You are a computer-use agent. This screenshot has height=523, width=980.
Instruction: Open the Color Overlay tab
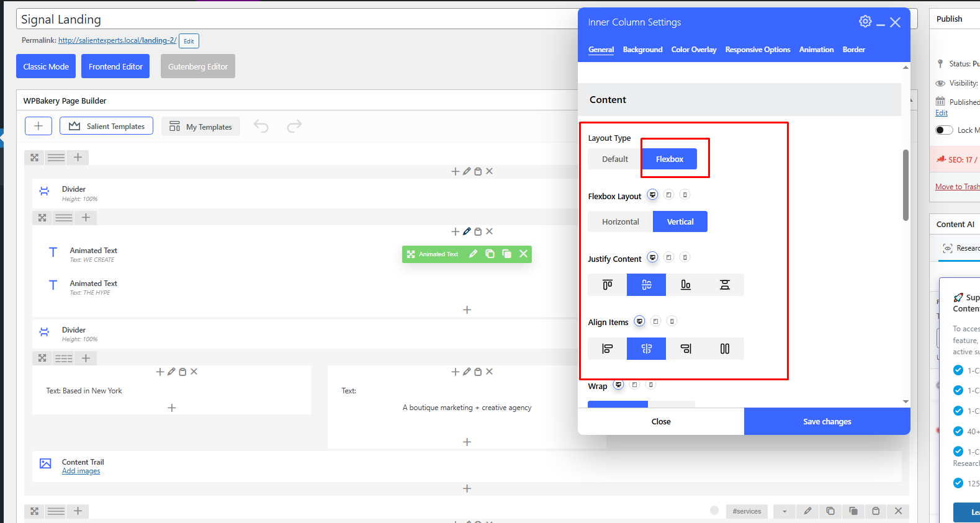(693, 50)
